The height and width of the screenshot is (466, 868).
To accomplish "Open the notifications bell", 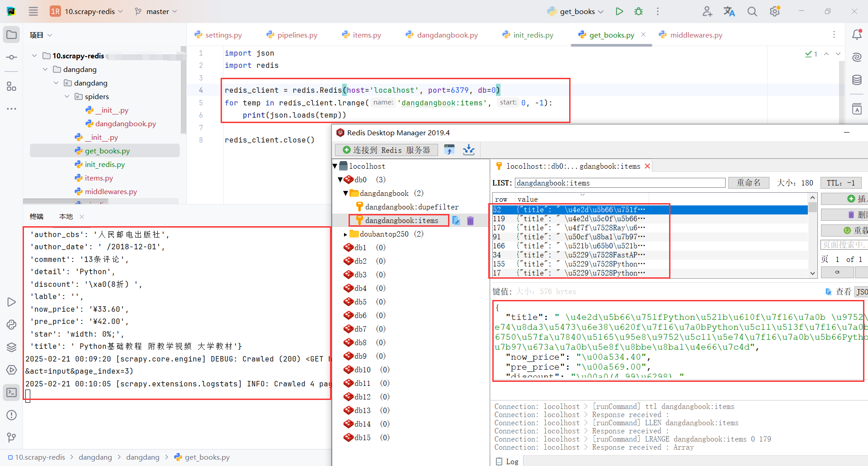I will tap(857, 35).
